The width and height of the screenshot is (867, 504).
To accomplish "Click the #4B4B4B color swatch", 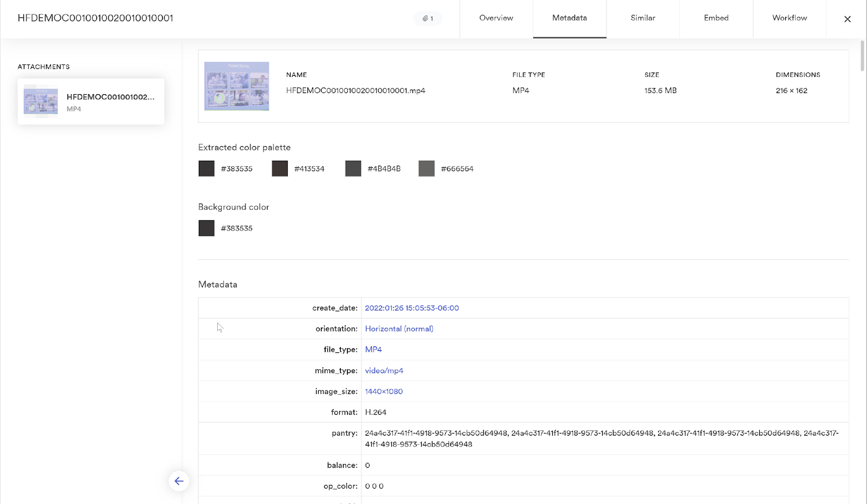I will (353, 168).
